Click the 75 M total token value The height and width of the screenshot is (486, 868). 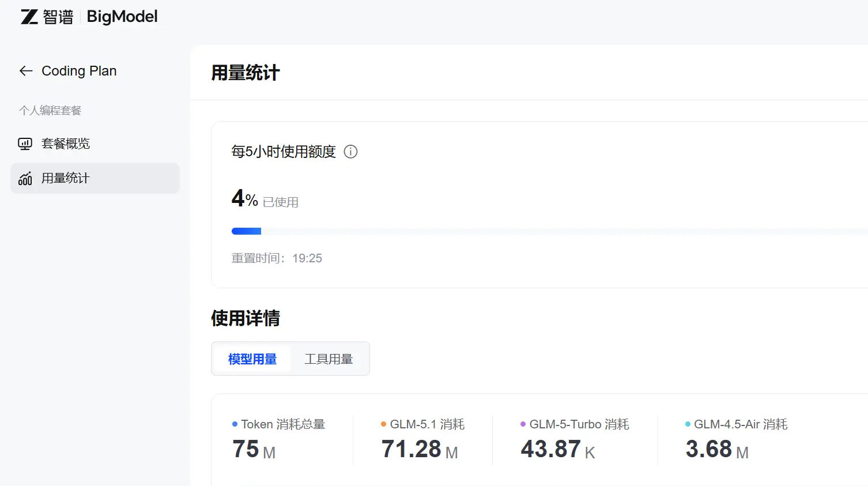(x=254, y=449)
